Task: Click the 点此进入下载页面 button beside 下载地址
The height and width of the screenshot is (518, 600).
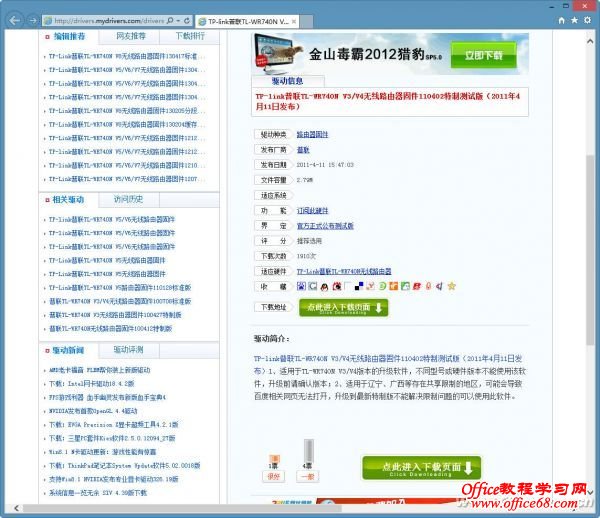Action: point(343,308)
